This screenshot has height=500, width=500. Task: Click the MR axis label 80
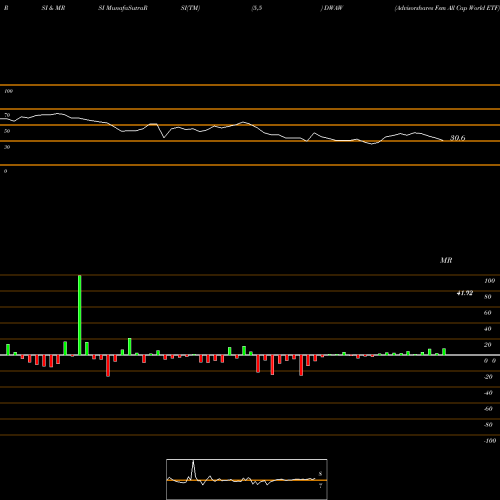488,297
